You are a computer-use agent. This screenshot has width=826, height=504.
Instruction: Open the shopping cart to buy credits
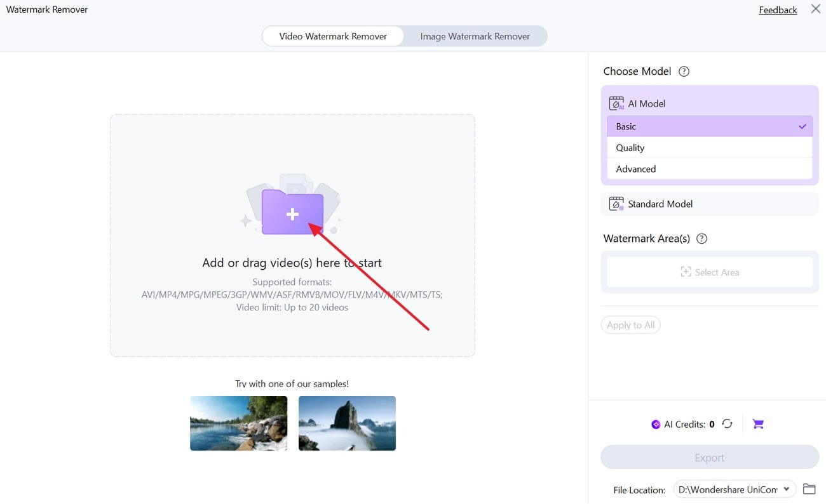(757, 423)
